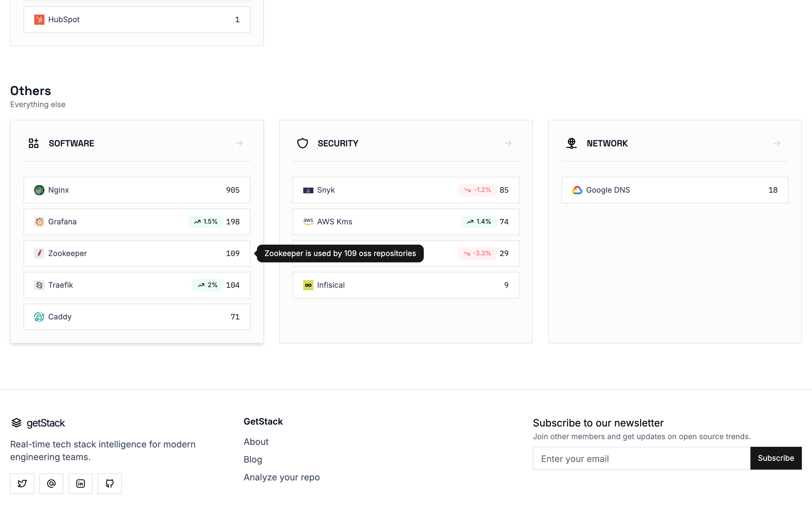Click the email @ icon in footer

51,483
